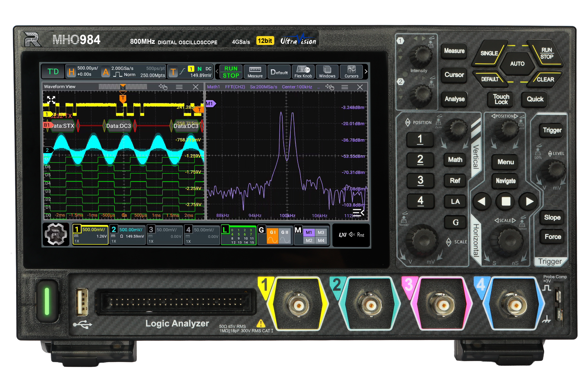Image resolution: width=588 pixels, height=392 pixels.
Task: Toggle the on-screen RUN STOP indicator
Action: click(231, 72)
